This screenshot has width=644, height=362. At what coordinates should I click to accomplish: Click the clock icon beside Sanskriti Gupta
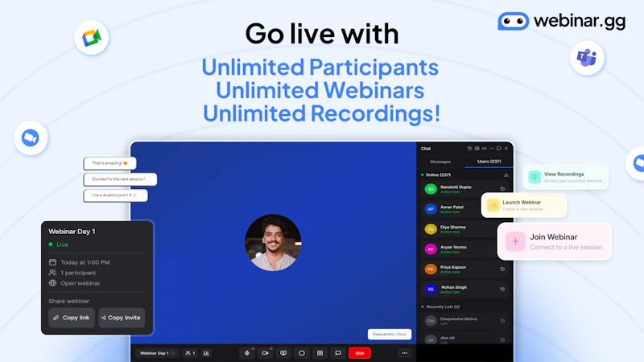coord(502,189)
